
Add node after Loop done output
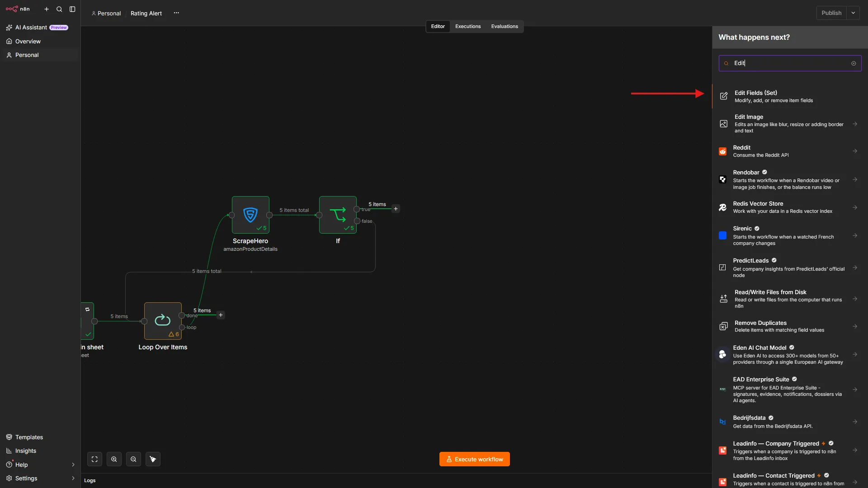(x=221, y=315)
